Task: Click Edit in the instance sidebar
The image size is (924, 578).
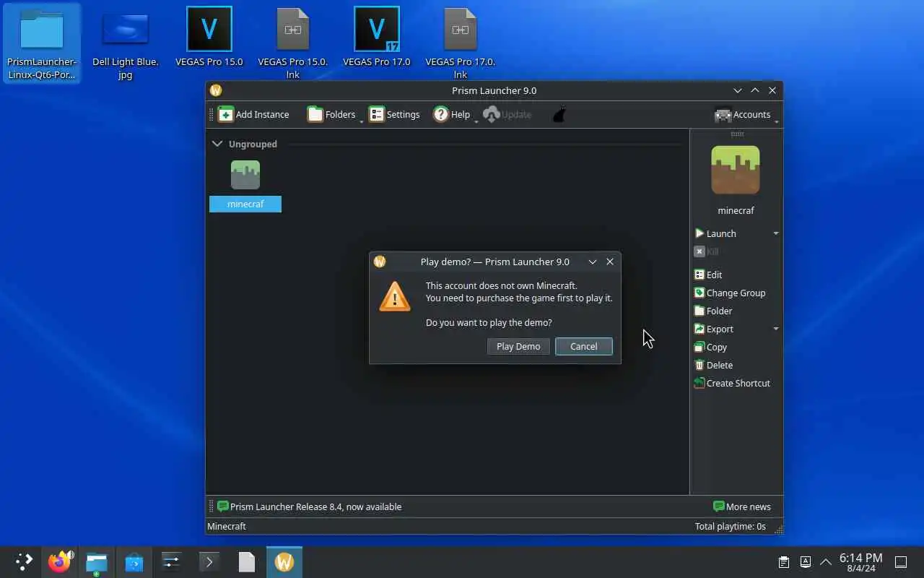Action: pyautogui.click(x=708, y=275)
